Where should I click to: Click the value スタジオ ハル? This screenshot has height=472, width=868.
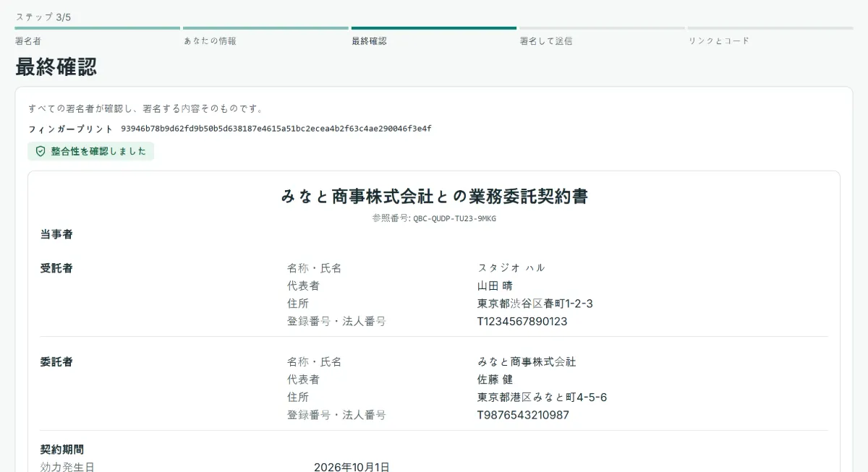click(511, 268)
